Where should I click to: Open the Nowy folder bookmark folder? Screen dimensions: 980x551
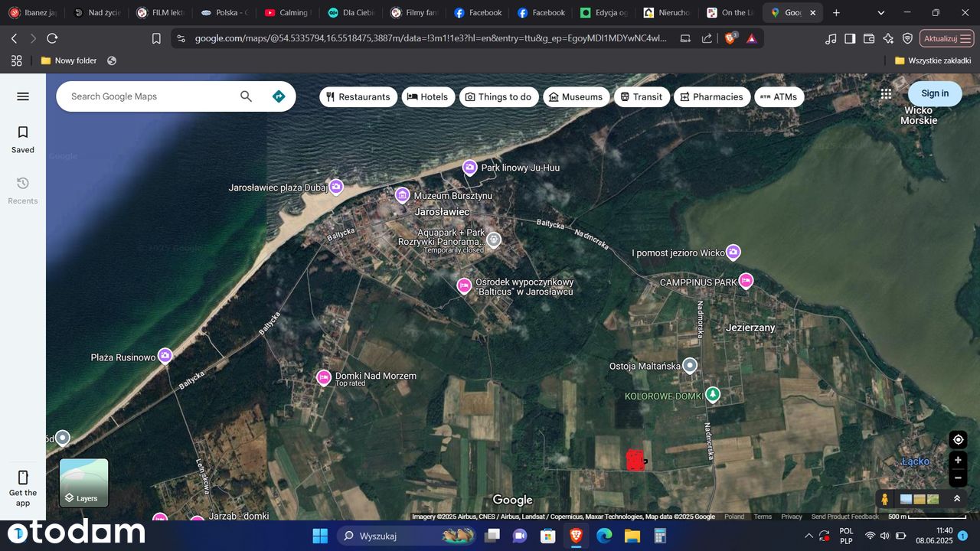point(69,60)
